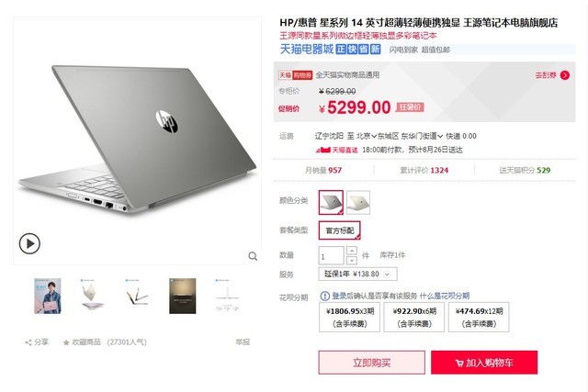
Task: Select the gold laptop color option
Action: [x=358, y=202]
